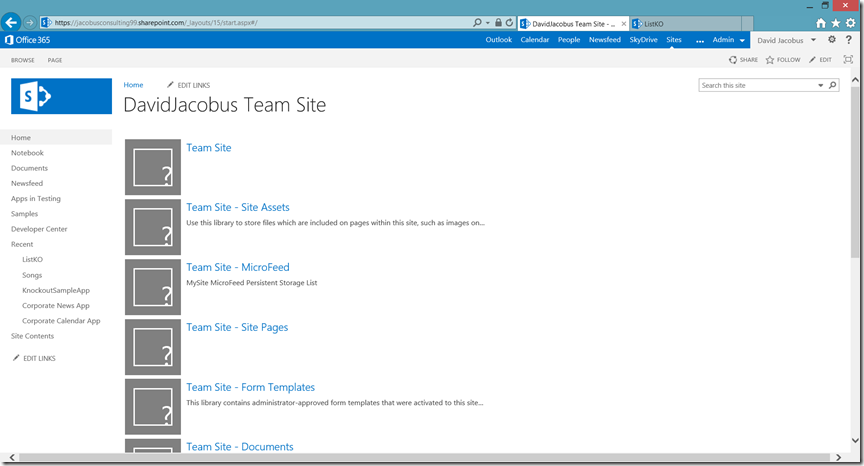The width and height of the screenshot is (864, 466).
Task: Click EDIT LINKS pencil beside Home
Action: [x=188, y=85]
